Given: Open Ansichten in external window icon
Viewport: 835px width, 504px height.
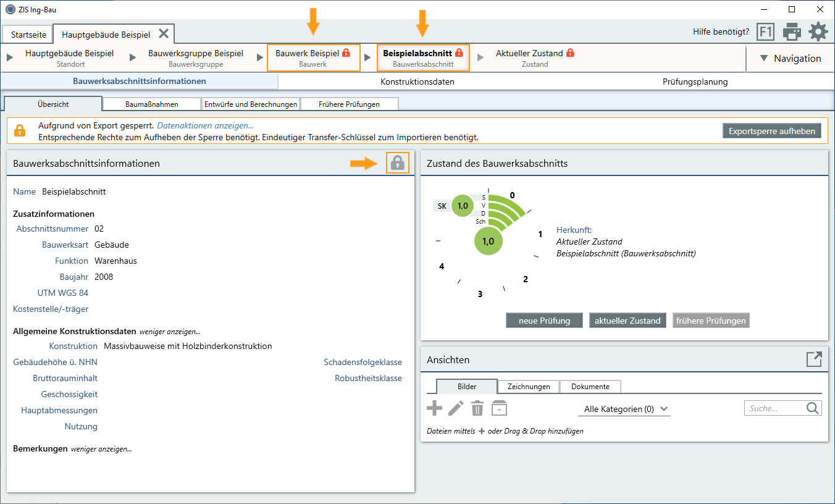Looking at the screenshot, I should coord(814,359).
